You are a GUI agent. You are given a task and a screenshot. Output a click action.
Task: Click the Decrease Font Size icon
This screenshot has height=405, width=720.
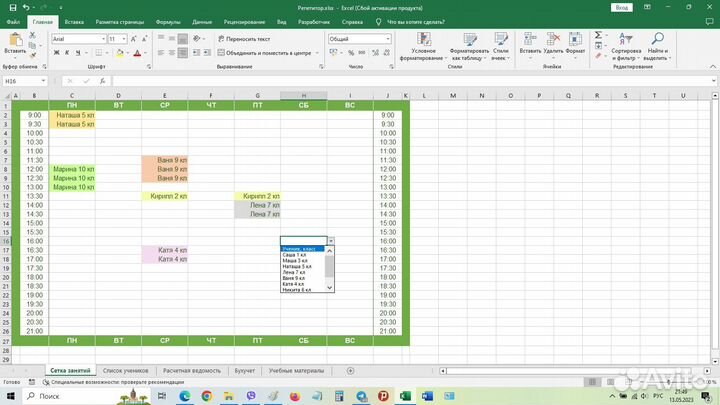tap(144, 39)
